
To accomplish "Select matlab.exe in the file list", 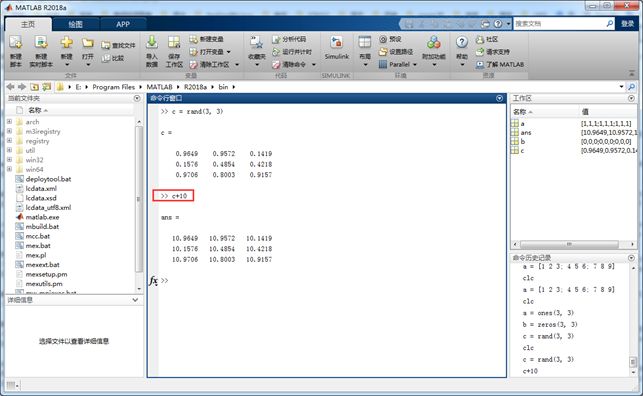I will click(42, 217).
